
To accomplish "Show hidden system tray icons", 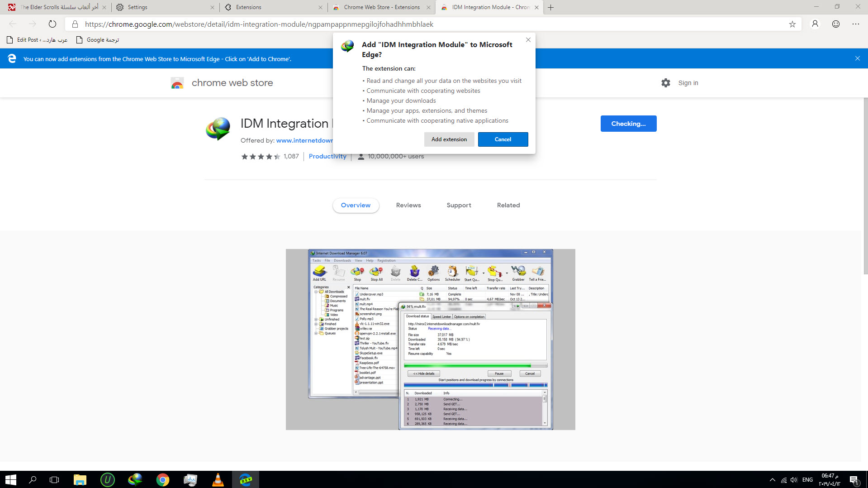I will 772,479.
